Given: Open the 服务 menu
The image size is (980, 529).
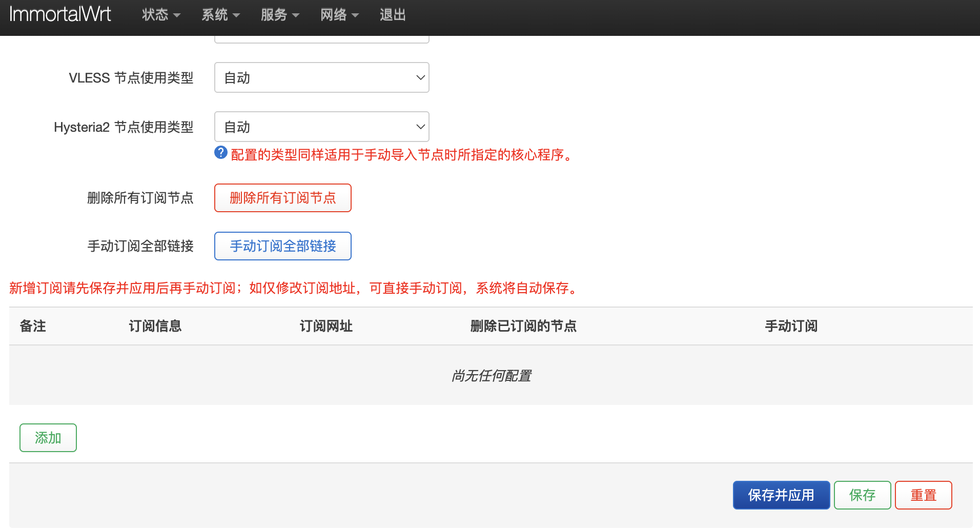Looking at the screenshot, I should pos(280,15).
